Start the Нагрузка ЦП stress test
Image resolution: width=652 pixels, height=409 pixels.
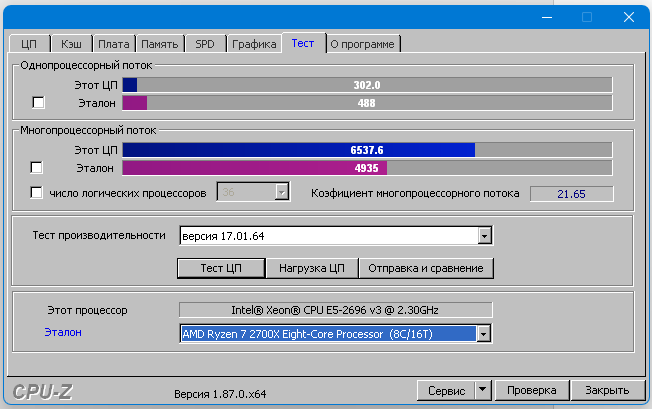pos(312,268)
